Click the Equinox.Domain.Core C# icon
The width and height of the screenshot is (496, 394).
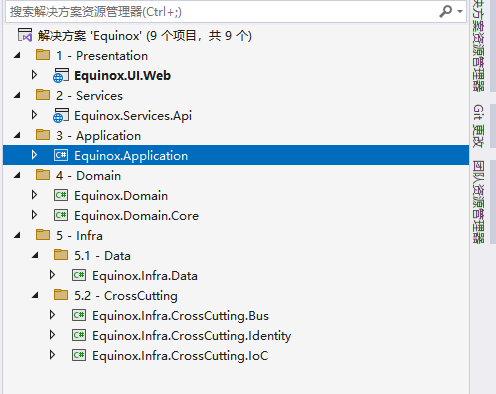(61, 215)
